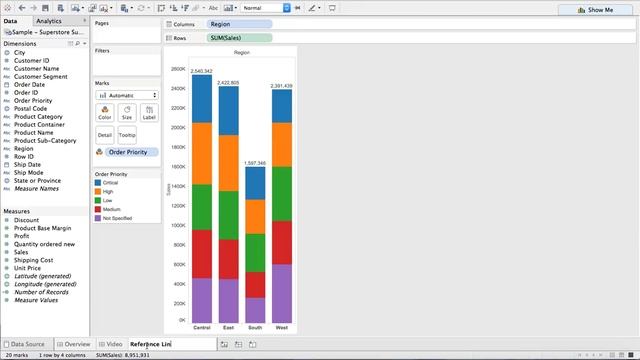Image resolution: width=640 pixels, height=360 pixels.
Task: Click the highlight pen toolbar icon
Action: [x=312, y=8]
